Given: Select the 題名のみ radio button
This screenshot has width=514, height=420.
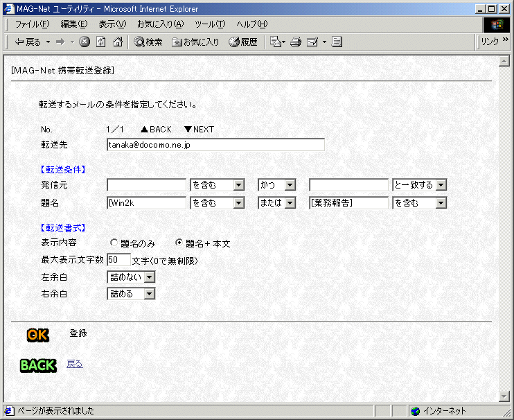Looking at the screenshot, I should [114, 243].
